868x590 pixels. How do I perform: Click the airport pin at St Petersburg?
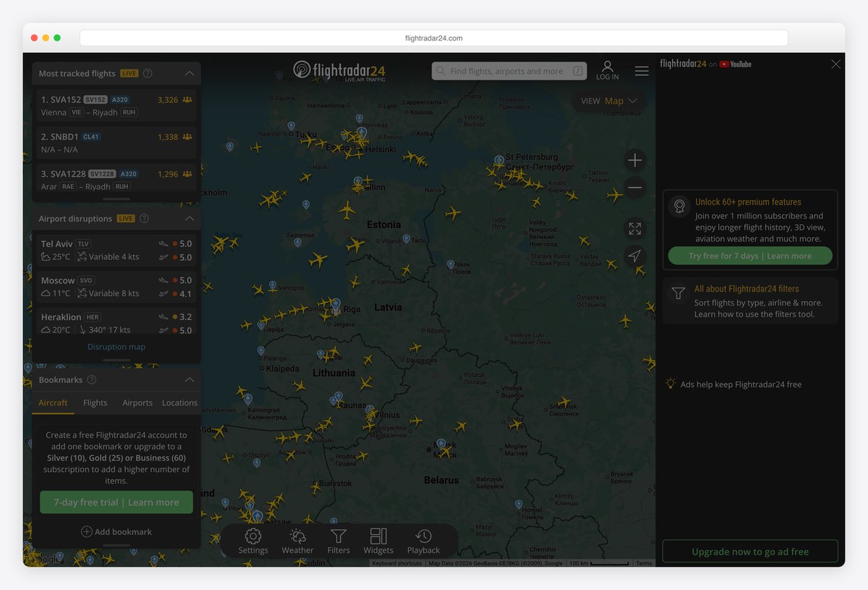[498, 161]
